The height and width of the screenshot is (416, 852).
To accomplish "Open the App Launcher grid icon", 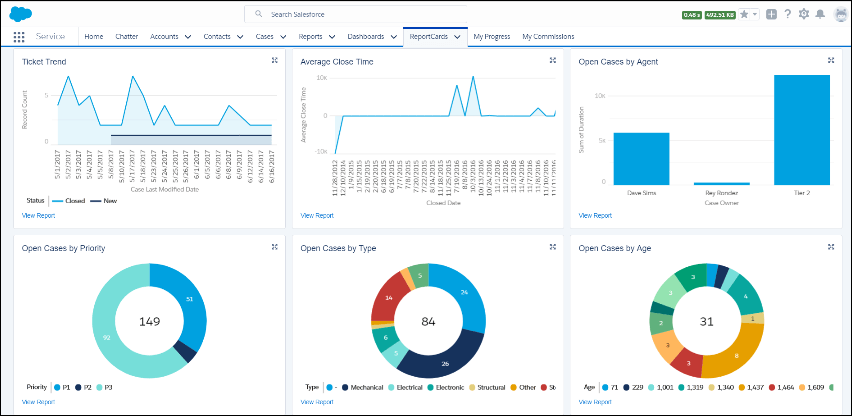I will point(19,37).
